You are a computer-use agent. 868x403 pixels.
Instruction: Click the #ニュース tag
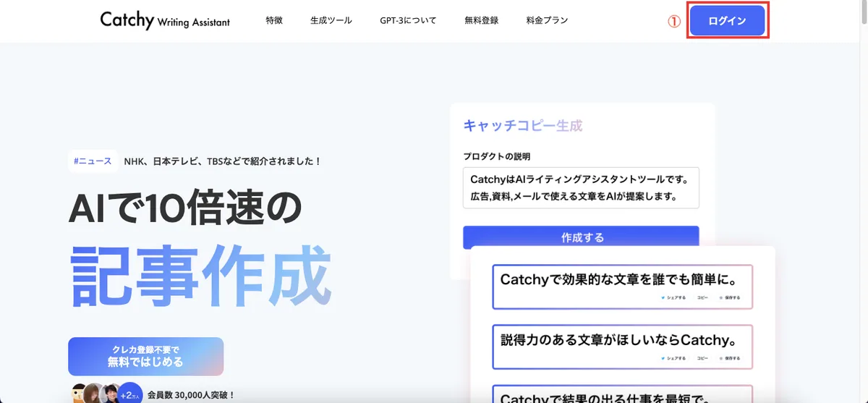(x=93, y=161)
